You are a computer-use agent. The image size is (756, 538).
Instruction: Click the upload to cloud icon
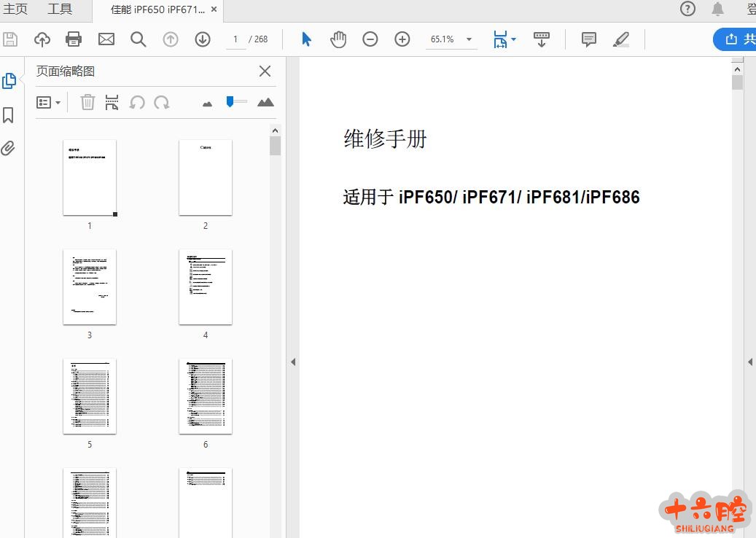(42, 39)
